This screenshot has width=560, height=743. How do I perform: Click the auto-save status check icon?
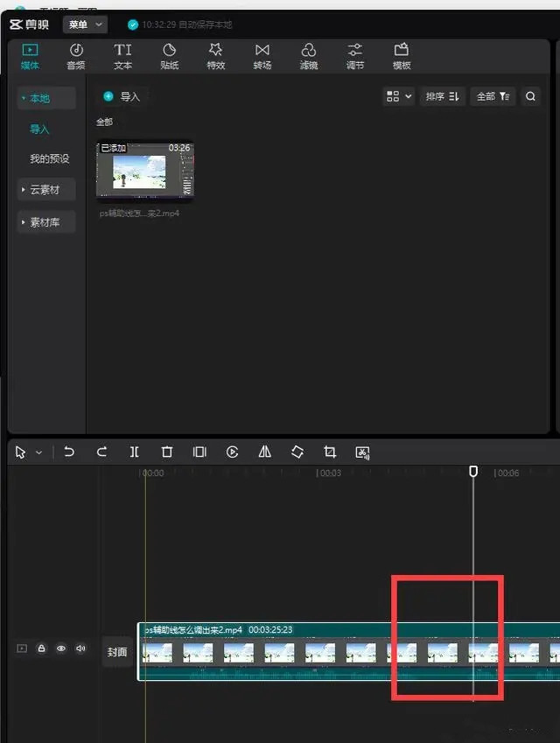[133, 25]
